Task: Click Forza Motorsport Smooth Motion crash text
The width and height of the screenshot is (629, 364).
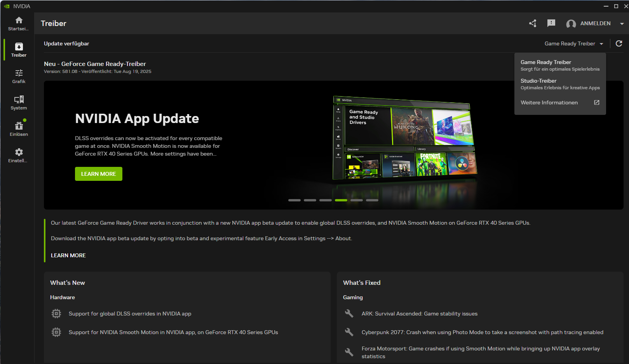Action: [x=481, y=352]
